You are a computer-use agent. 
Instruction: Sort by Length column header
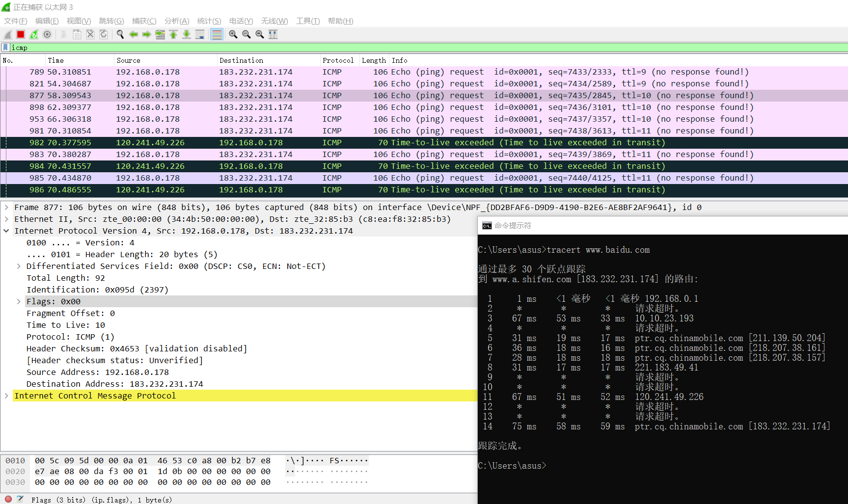pyautogui.click(x=374, y=60)
